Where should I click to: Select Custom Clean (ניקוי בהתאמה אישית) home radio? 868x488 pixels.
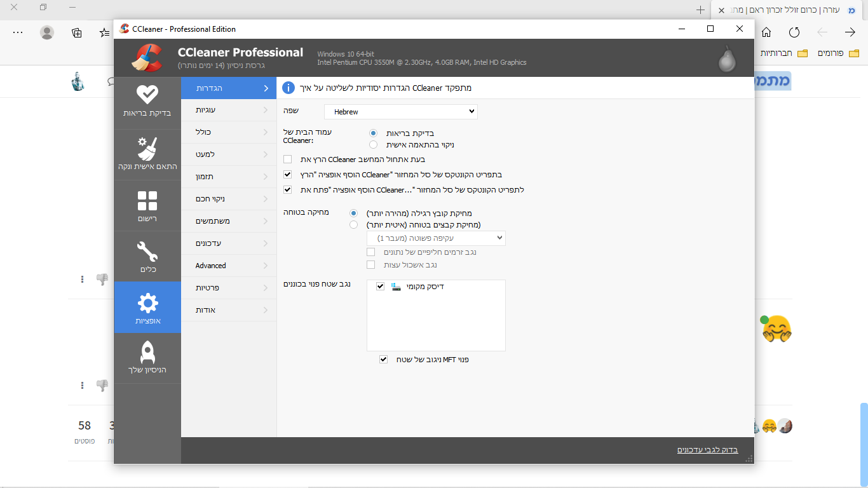coord(373,144)
